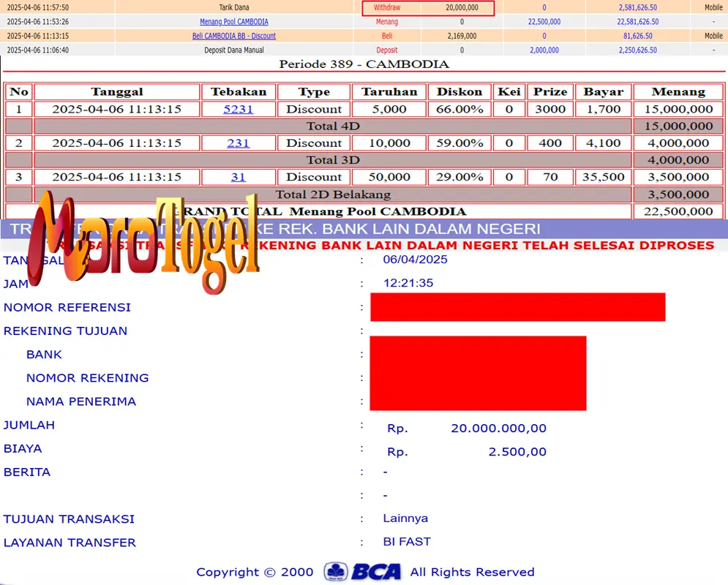Open bet number 31 details
The width and height of the screenshot is (728, 585).
238,176
